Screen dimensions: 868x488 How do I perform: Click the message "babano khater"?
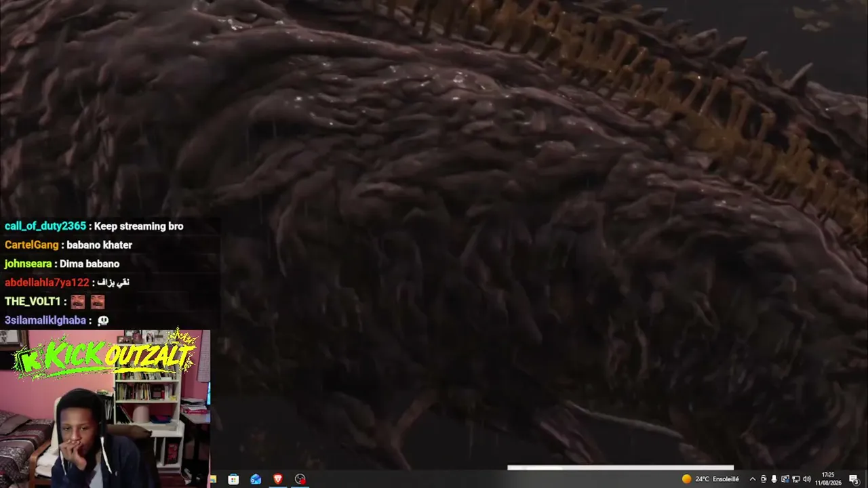[x=100, y=245]
